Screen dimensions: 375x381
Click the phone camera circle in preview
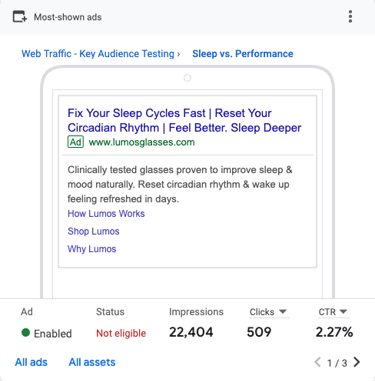[x=187, y=78]
